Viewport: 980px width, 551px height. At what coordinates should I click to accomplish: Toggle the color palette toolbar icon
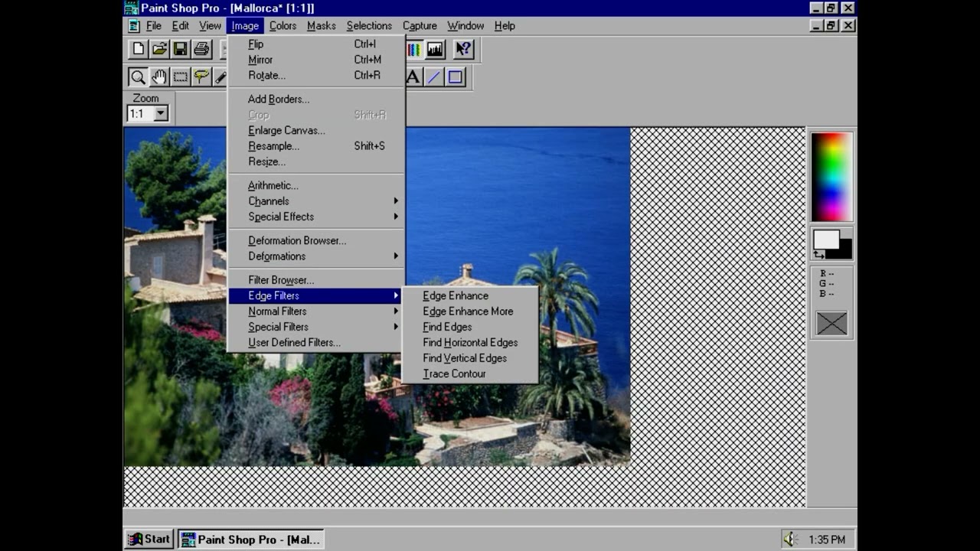(414, 50)
